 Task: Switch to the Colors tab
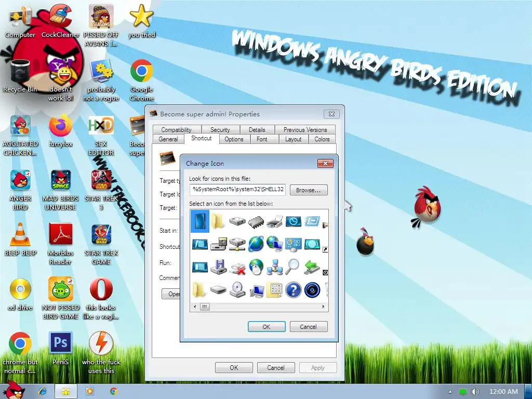(322, 139)
